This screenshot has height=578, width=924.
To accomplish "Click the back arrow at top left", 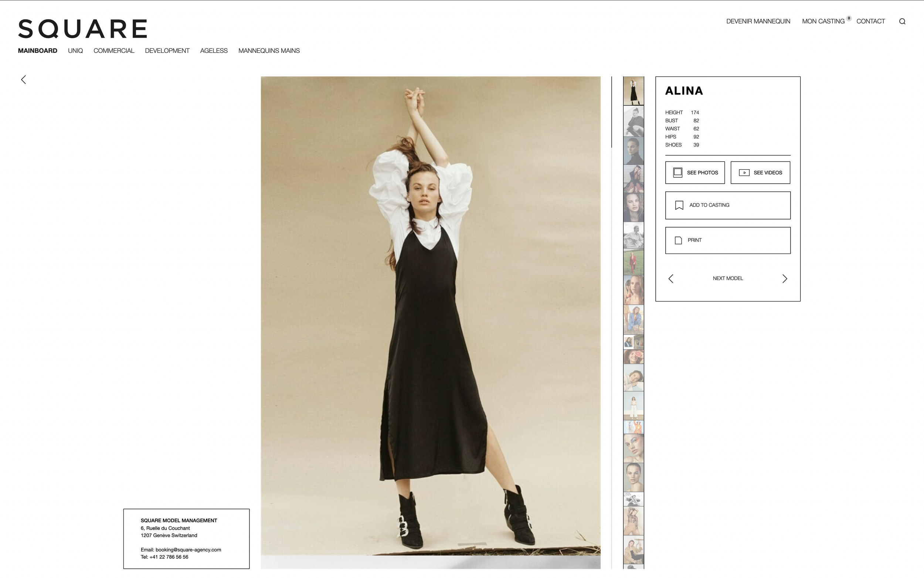I will tap(24, 79).
